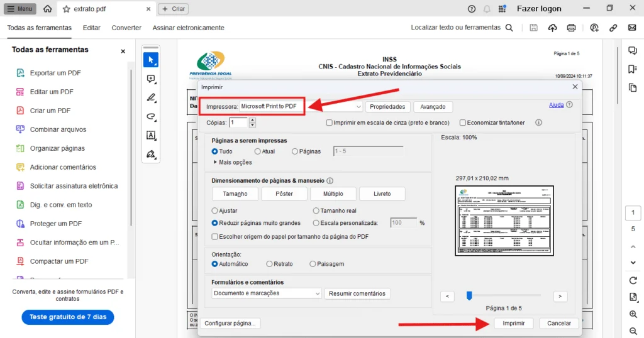Check Escolher origem do papel option

tap(214, 237)
